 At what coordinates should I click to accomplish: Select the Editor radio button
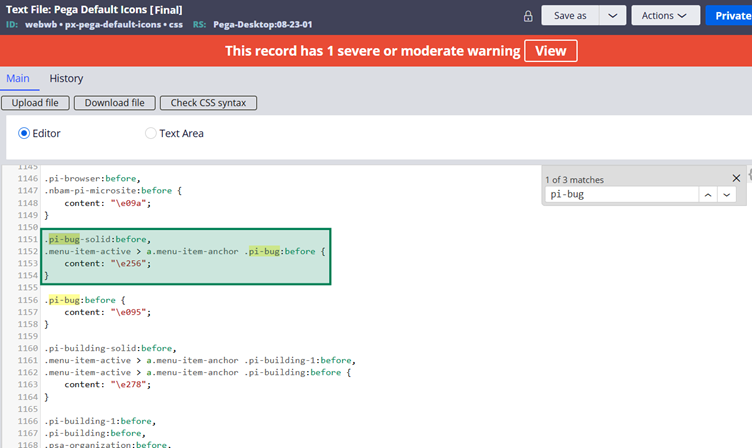pos(25,132)
